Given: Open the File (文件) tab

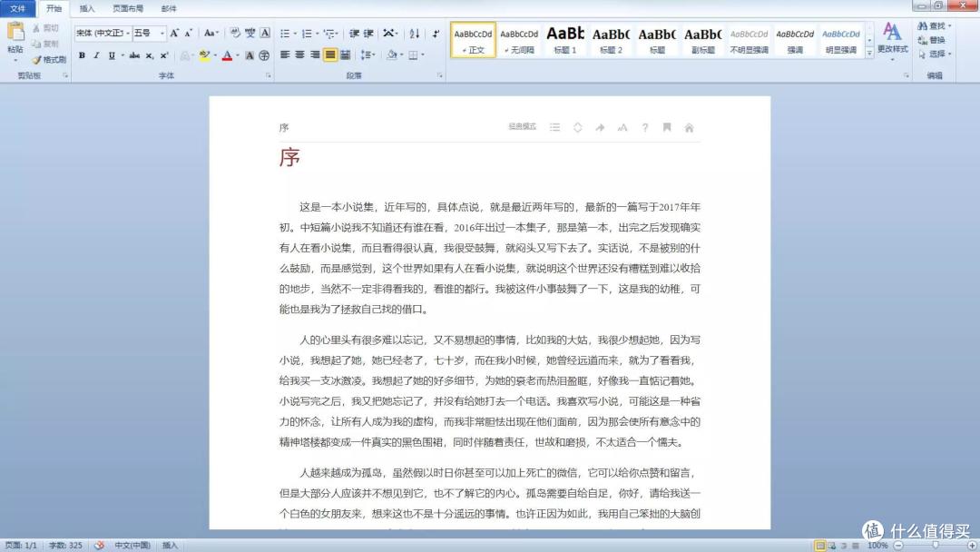Looking at the screenshot, I should click(x=17, y=8).
